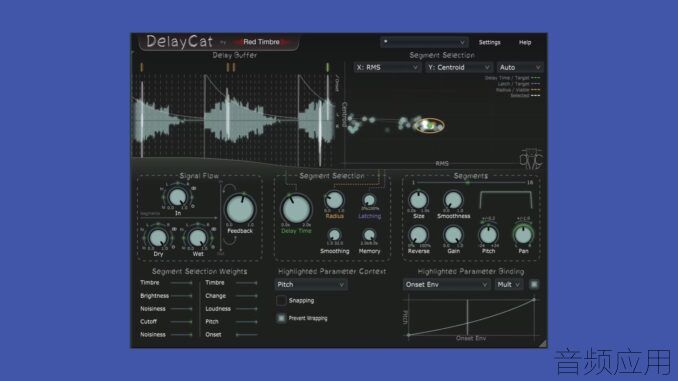Enable the Snapping checkbox
Viewport: 678px width, 381px height.
pos(281,300)
